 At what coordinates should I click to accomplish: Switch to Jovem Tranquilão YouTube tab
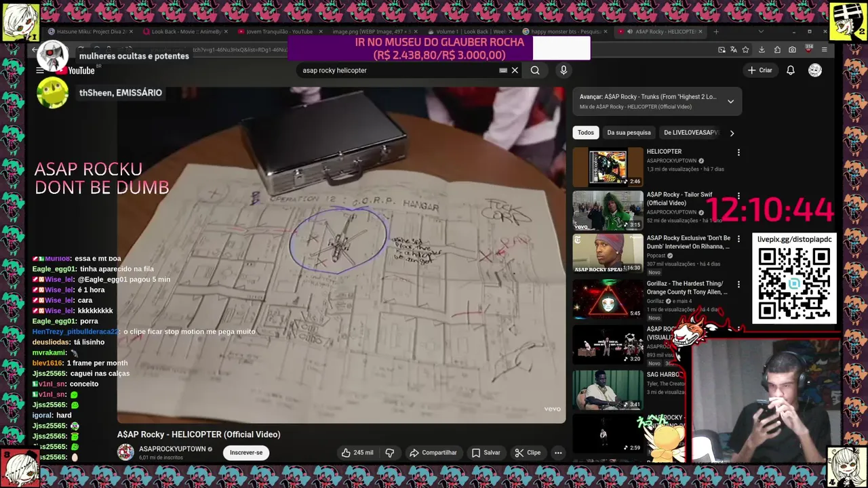click(279, 31)
